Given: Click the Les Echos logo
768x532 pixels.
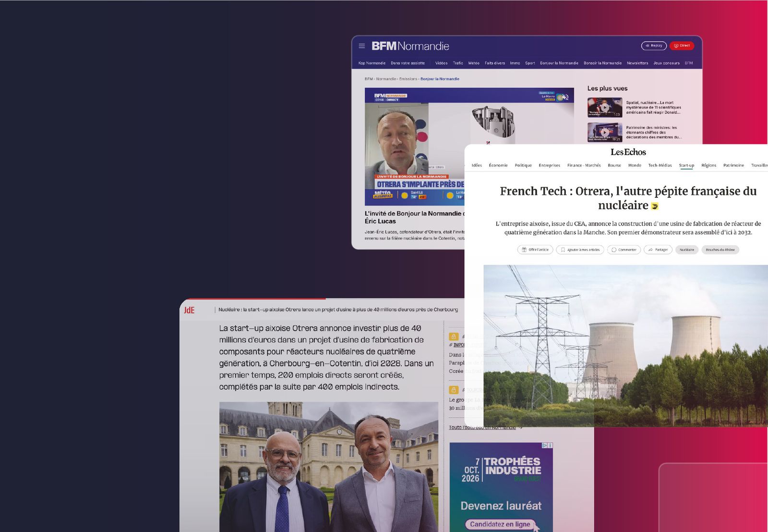Looking at the screenshot, I should [x=628, y=152].
